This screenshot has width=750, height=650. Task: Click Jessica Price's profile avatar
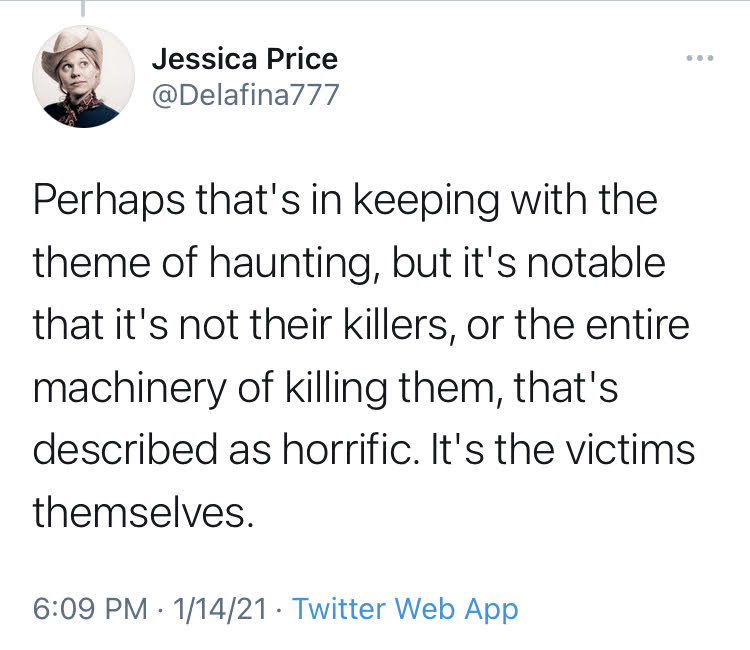pyautogui.click(x=84, y=77)
